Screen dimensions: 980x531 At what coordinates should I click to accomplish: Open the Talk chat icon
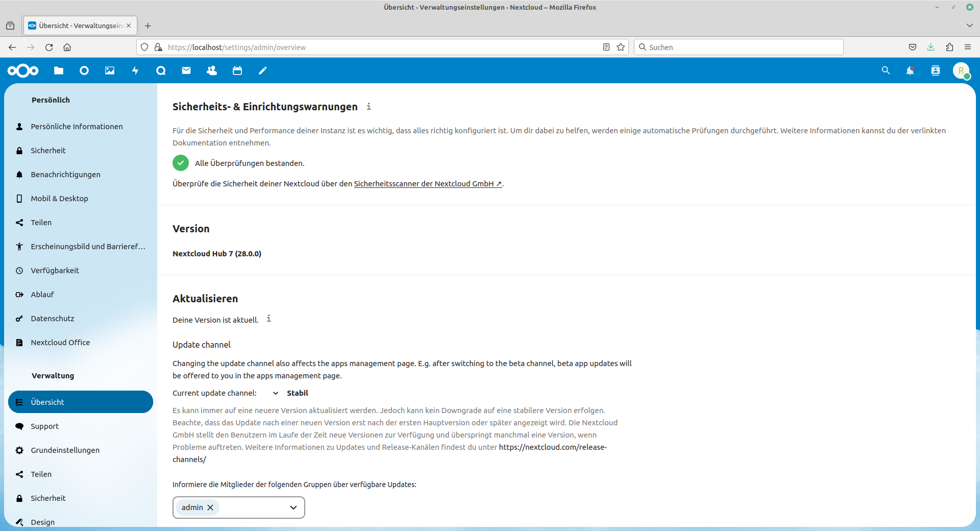point(161,70)
